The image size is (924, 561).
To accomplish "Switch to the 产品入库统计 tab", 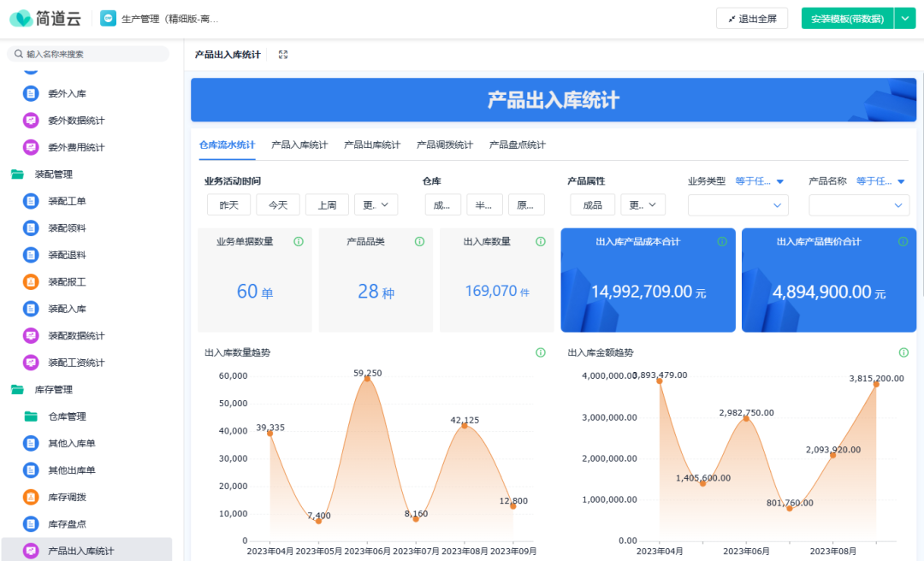I will click(x=299, y=145).
